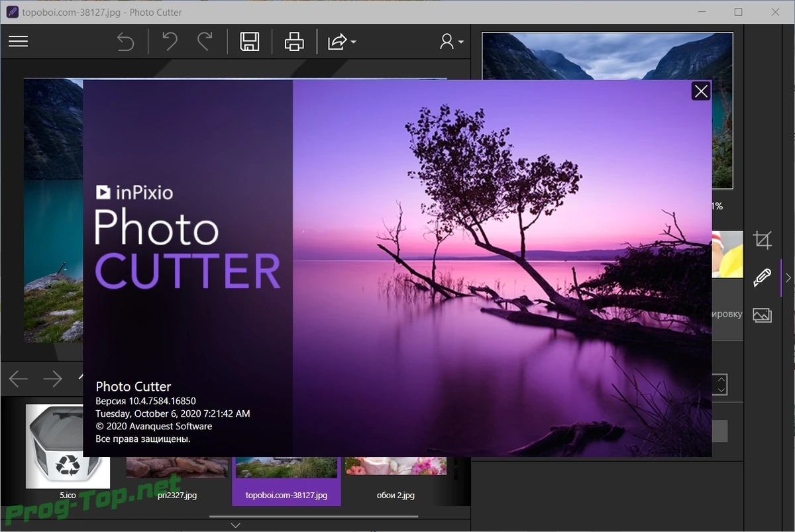This screenshot has height=532, width=795.
Task: Select the 5.ico thumbnail
Action: point(68,452)
